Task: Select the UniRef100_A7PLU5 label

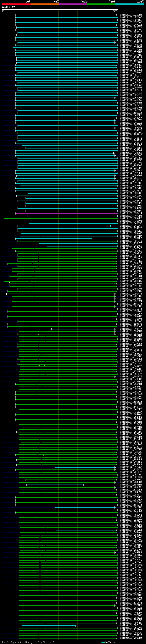Action: pyautogui.click(x=131, y=50)
